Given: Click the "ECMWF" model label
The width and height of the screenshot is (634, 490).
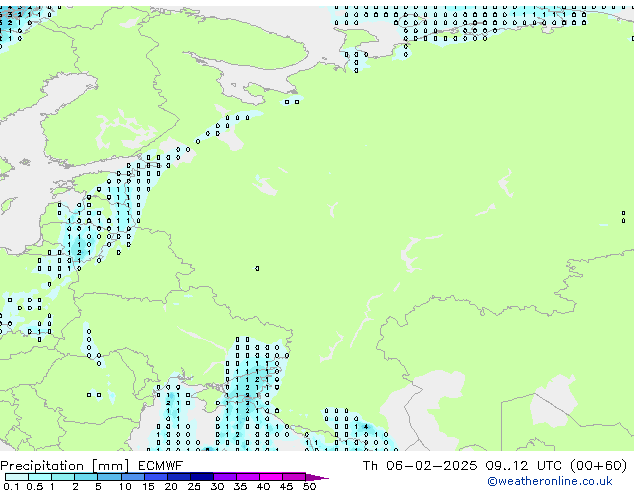Looking at the screenshot, I should (161, 466).
